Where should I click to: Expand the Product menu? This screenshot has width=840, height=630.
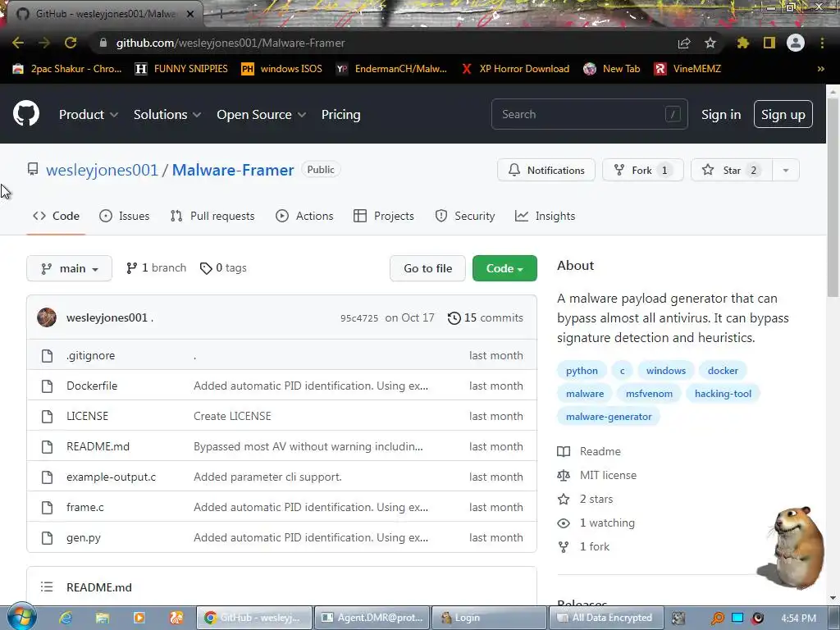pos(89,115)
